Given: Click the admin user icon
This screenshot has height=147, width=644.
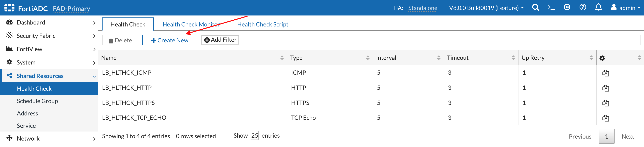Looking at the screenshot, I should (614, 7).
